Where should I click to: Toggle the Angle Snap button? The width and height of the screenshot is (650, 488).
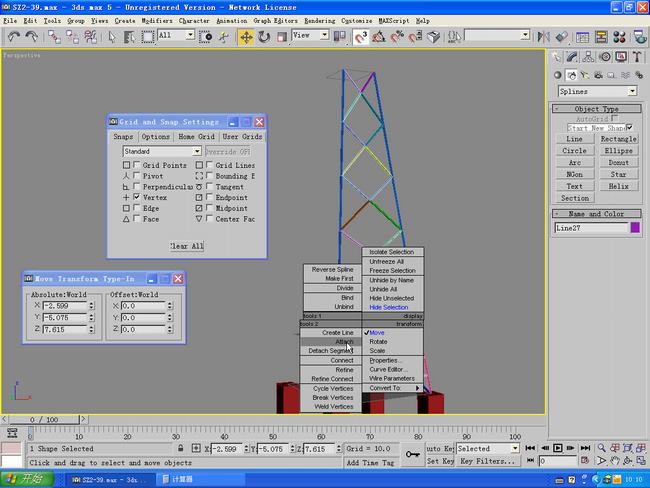[x=378, y=37]
